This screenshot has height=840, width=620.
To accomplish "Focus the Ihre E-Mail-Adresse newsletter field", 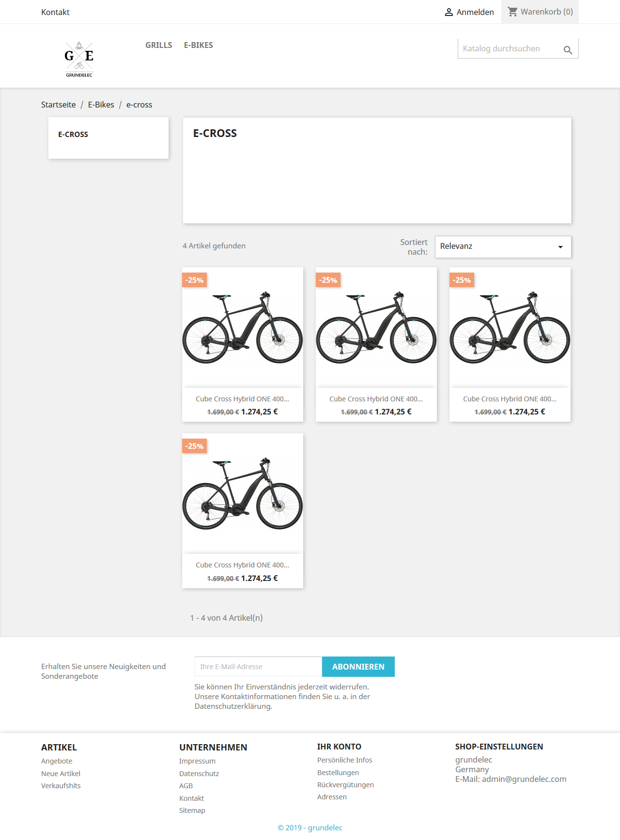I will coord(258,667).
